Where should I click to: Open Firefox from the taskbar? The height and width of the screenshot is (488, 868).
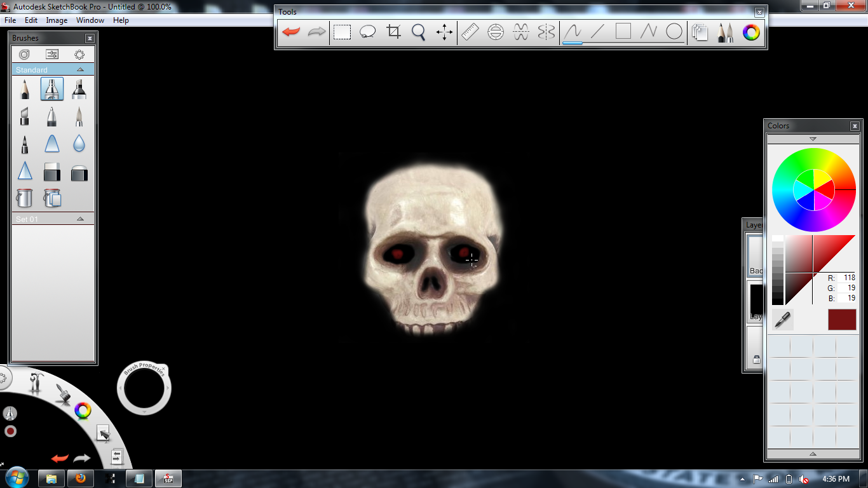point(81,478)
